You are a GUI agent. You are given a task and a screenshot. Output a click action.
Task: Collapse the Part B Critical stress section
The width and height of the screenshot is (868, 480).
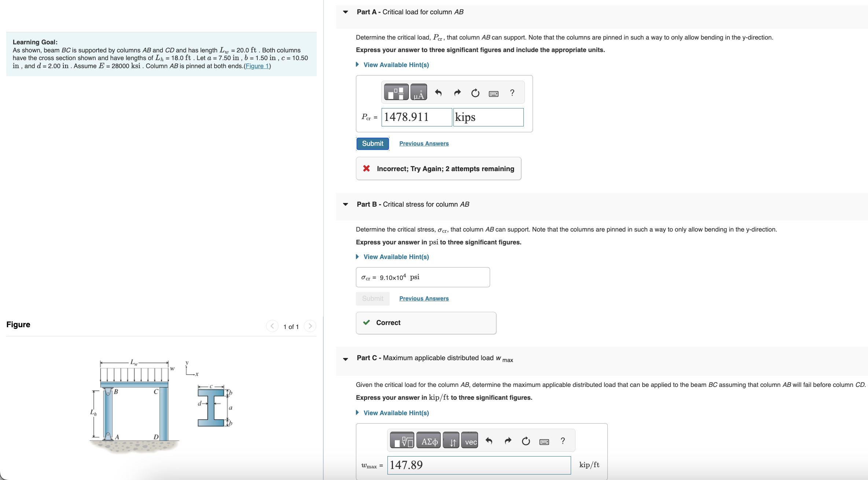click(x=345, y=204)
